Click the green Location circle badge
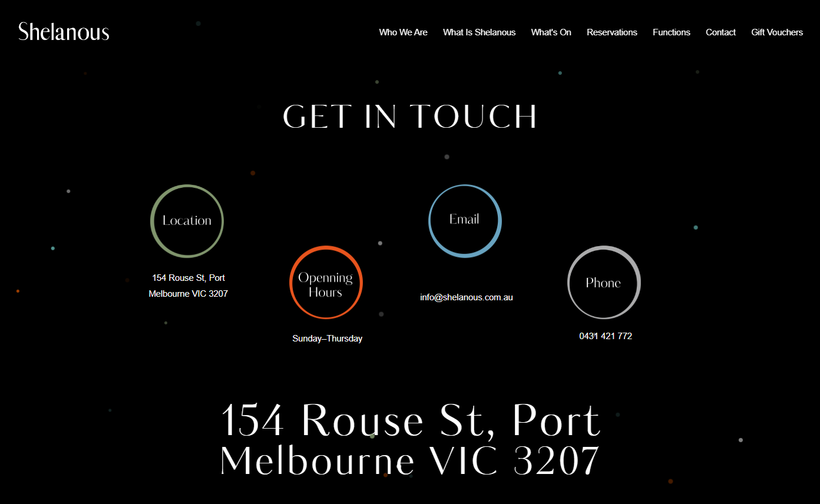Image resolution: width=820 pixels, height=504 pixels. click(x=187, y=221)
